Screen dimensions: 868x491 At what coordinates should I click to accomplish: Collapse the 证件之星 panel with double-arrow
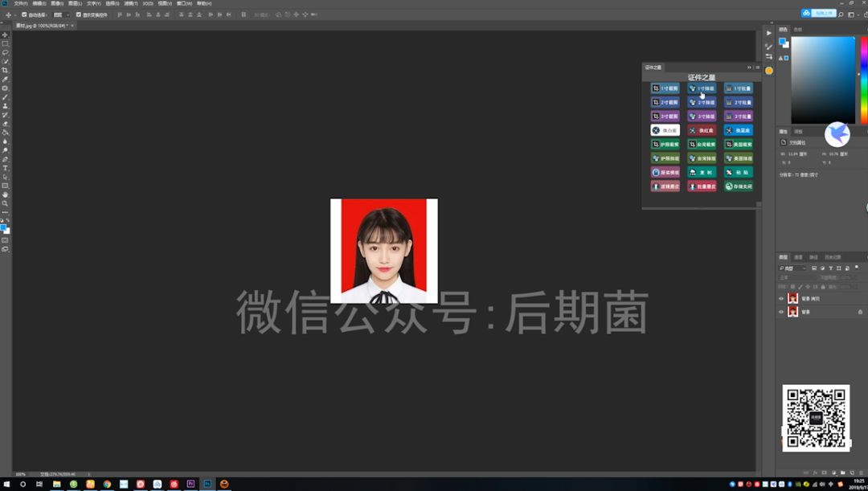click(x=748, y=67)
